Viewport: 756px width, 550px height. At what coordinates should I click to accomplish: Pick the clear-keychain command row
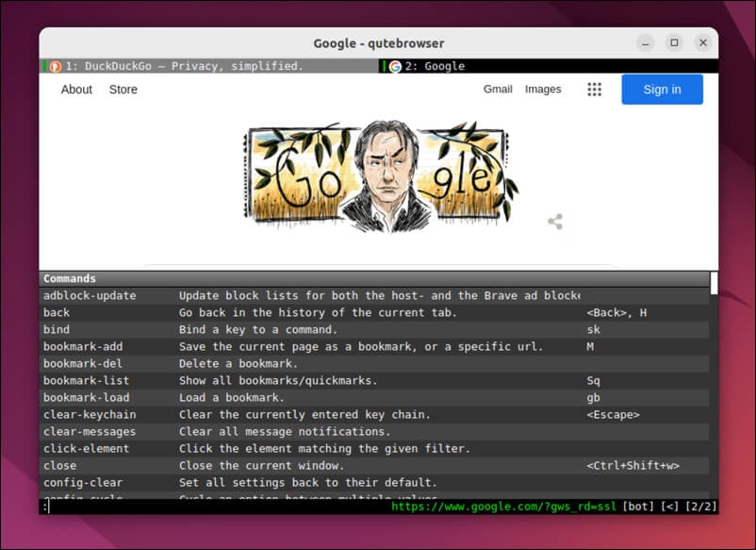pyautogui.click(x=90, y=415)
